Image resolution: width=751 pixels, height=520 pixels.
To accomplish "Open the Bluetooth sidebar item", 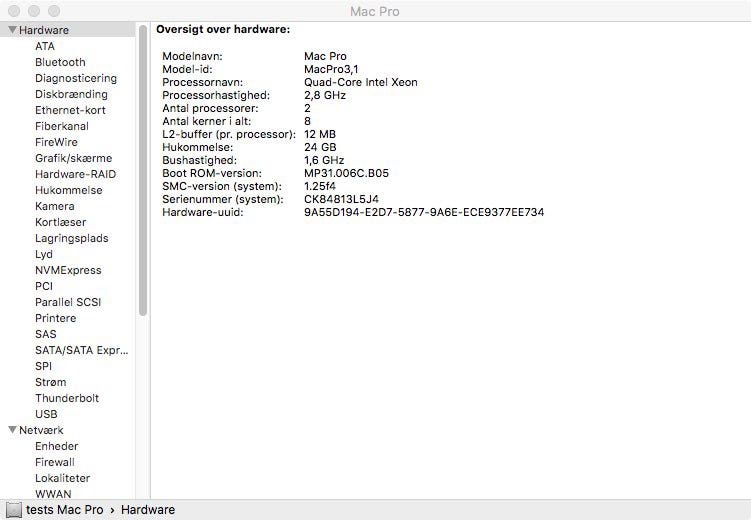I will coord(60,62).
